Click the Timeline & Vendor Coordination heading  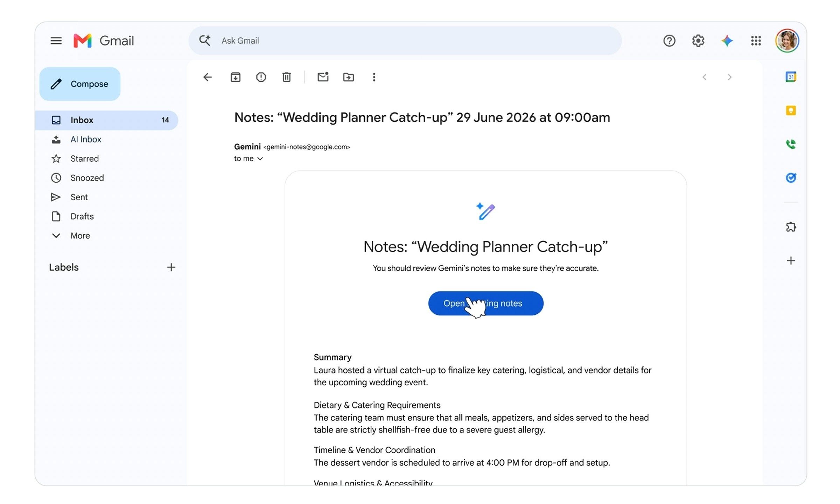(374, 450)
